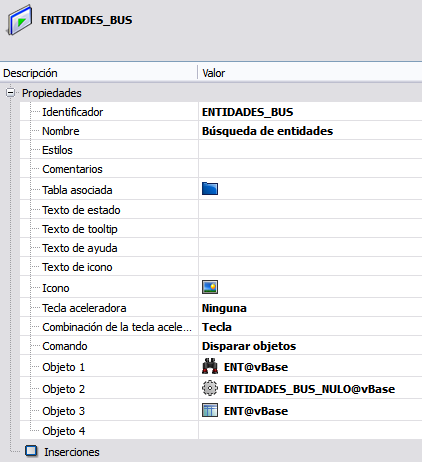Click the gear icon in Objeto 2
Viewport: 422px width, 469px height.
click(x=210, y=388)
